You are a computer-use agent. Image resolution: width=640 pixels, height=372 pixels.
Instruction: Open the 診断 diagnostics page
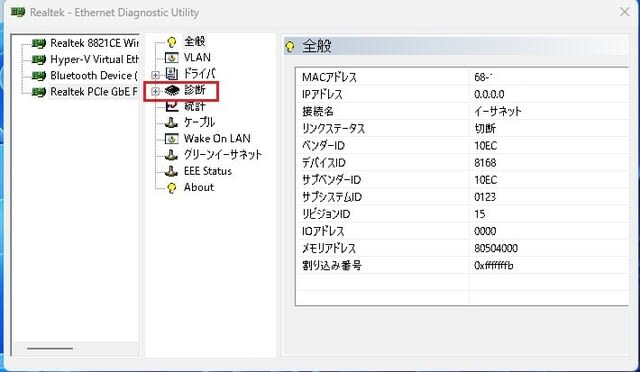click(195, 90)
